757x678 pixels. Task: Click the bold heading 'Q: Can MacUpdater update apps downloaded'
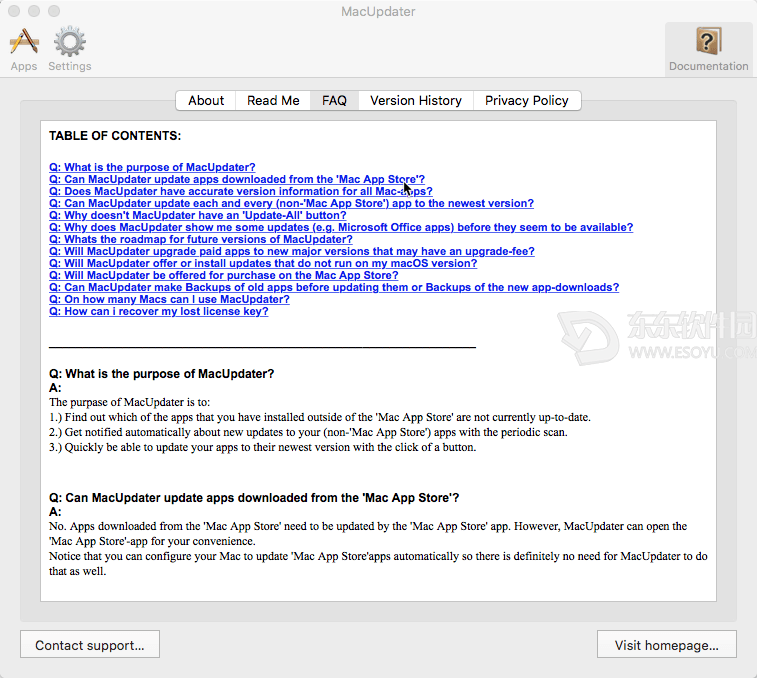(254, 498)
